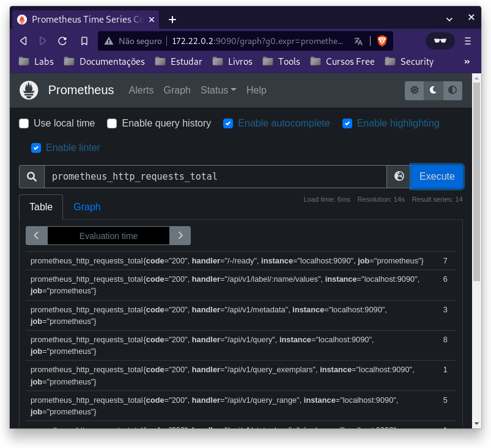Click the browser forward arrow
This screenshot has height=448, width=491.
(x=43, y=41)
